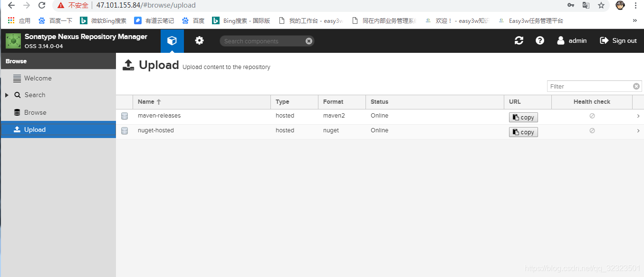Select Upload in the sidebar
Viewport: 644px width, 277px height.
[58, 129]
